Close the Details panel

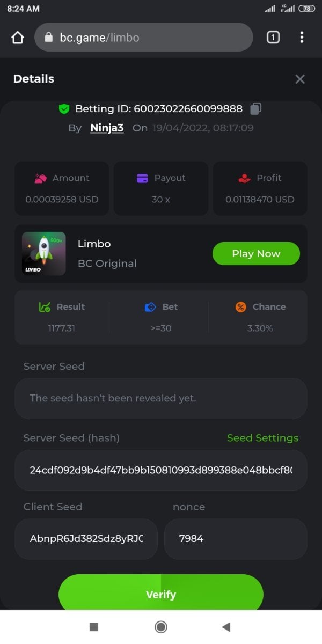pyautogui.click(x=300, y=79)
